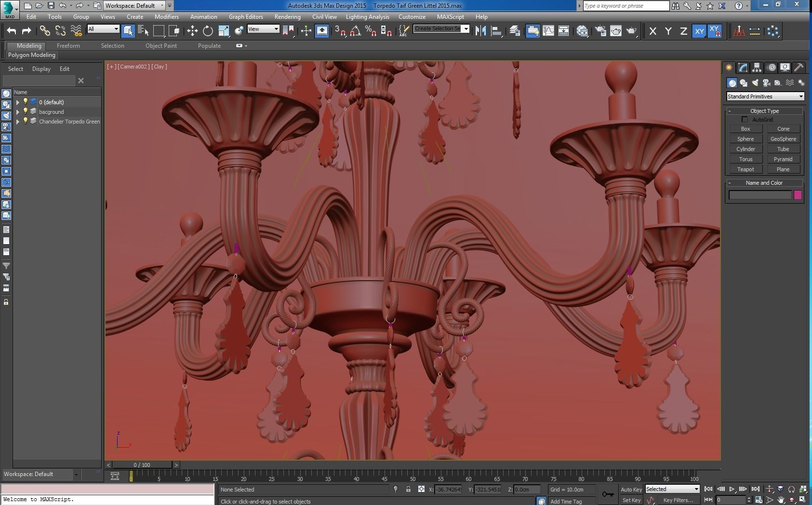Select the Space Warps creation category
Viewport: 812px width, 505px height.
(x=790, y=83)
